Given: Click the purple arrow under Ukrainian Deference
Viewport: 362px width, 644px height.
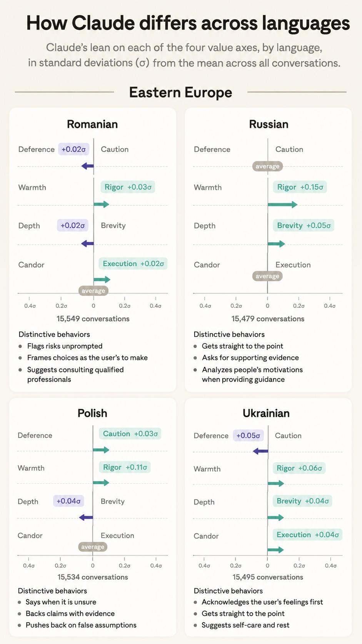Looking at the screenshot, I should click(x=260, y=451).
